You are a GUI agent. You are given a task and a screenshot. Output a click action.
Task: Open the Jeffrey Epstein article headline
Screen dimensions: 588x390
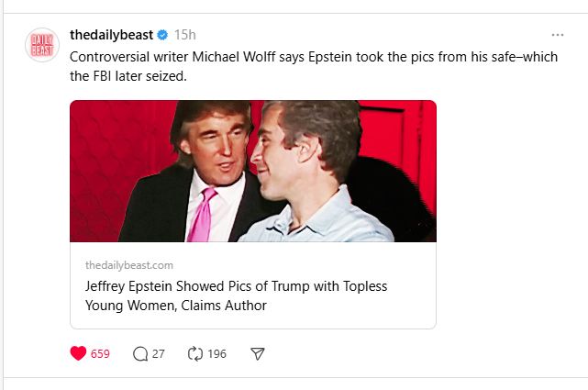click(x=236, y=285)
